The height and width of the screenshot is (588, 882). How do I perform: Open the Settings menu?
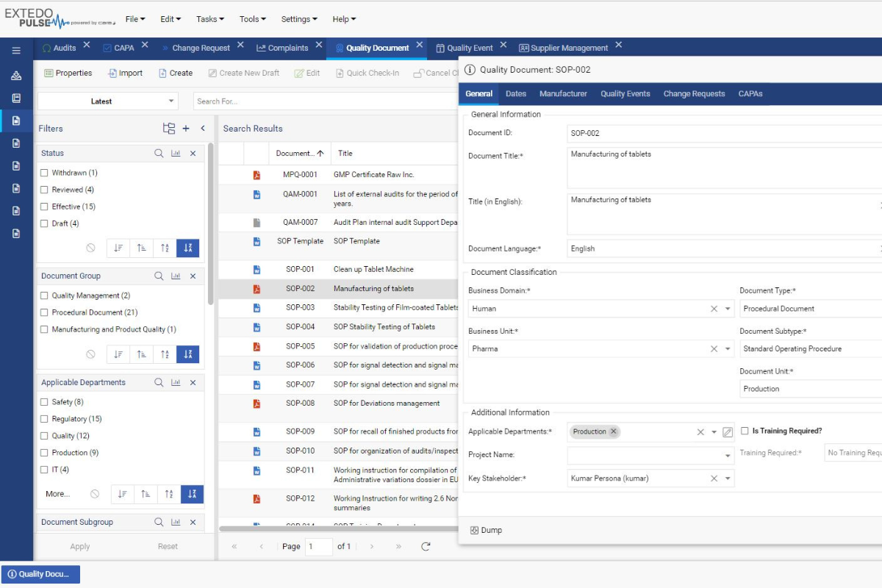coord(299,19)
